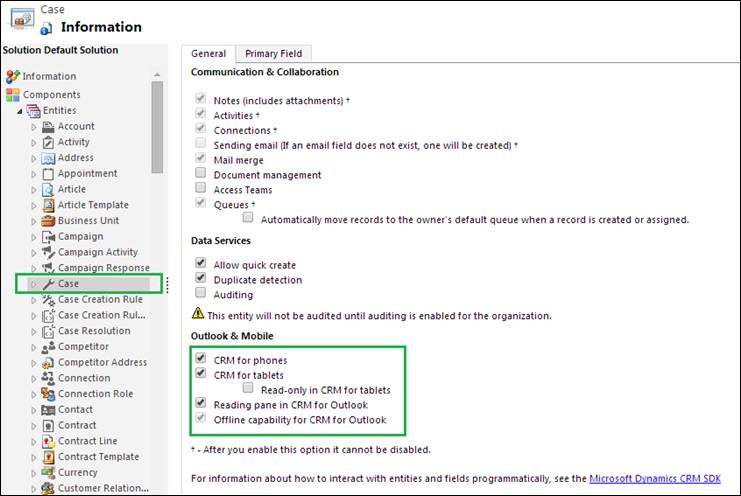
Task: Enable the Access Teams checkbox
Action: [200, 188]
